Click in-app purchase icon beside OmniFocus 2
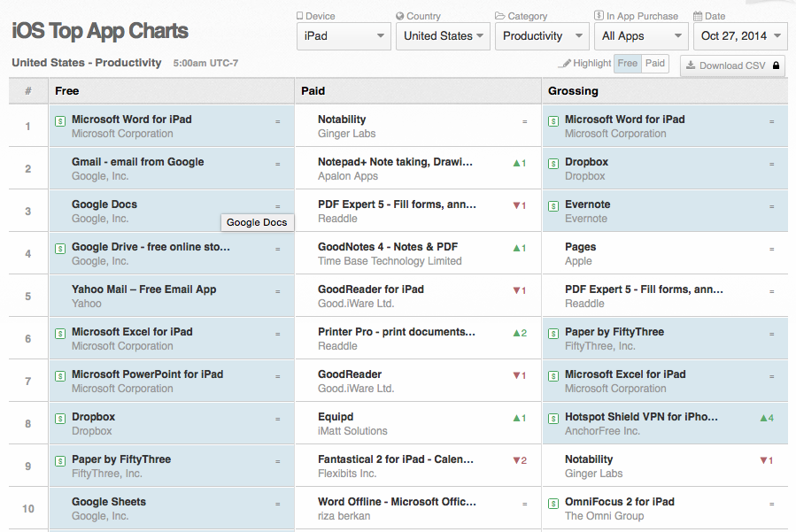This screenshot has height=532, width=796. click(553, 504)
